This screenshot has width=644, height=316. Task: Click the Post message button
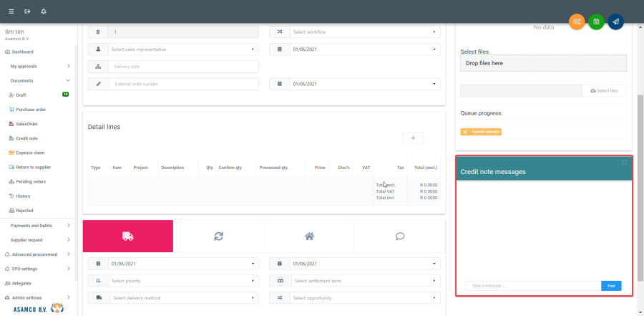point(611,286)
